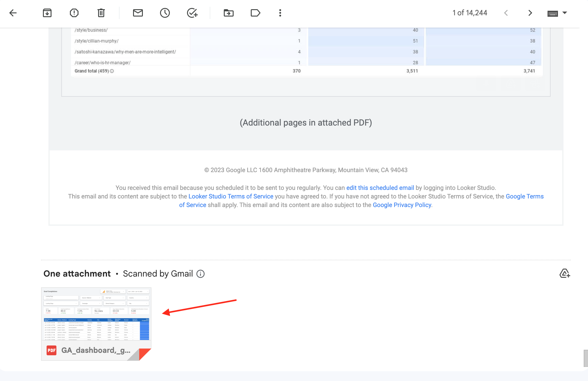Report this email as spam

pyautogui.click(x=74, y=13)
